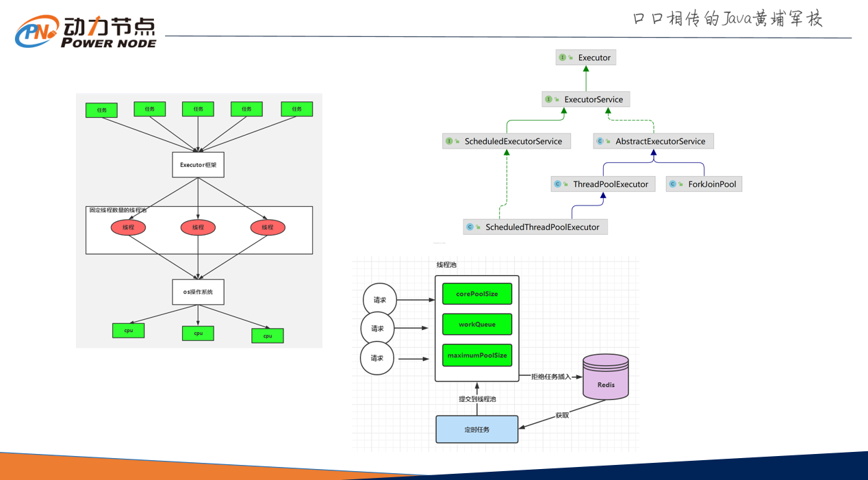Select the green corePoolSize box

[x=477, y=294]
